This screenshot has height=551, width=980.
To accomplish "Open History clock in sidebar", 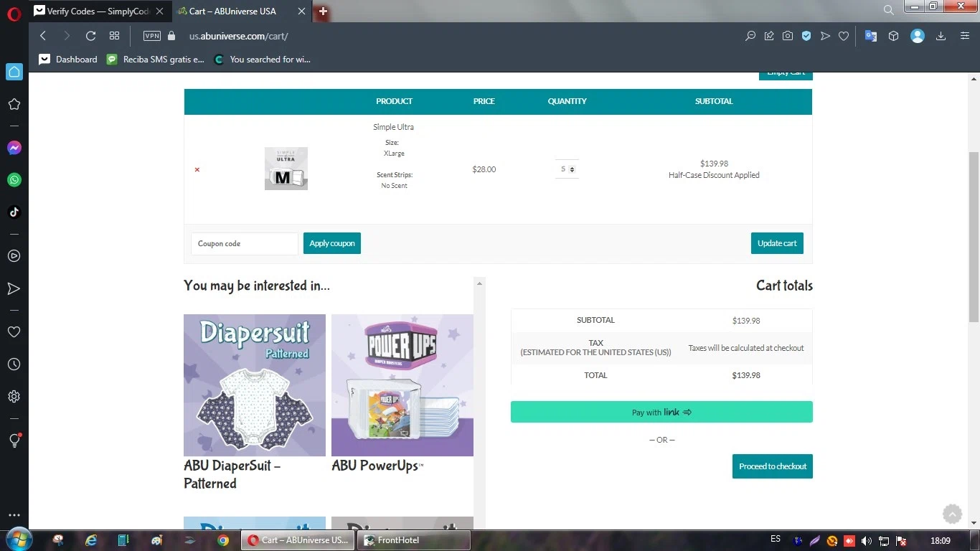I will (x=14, y=364).
